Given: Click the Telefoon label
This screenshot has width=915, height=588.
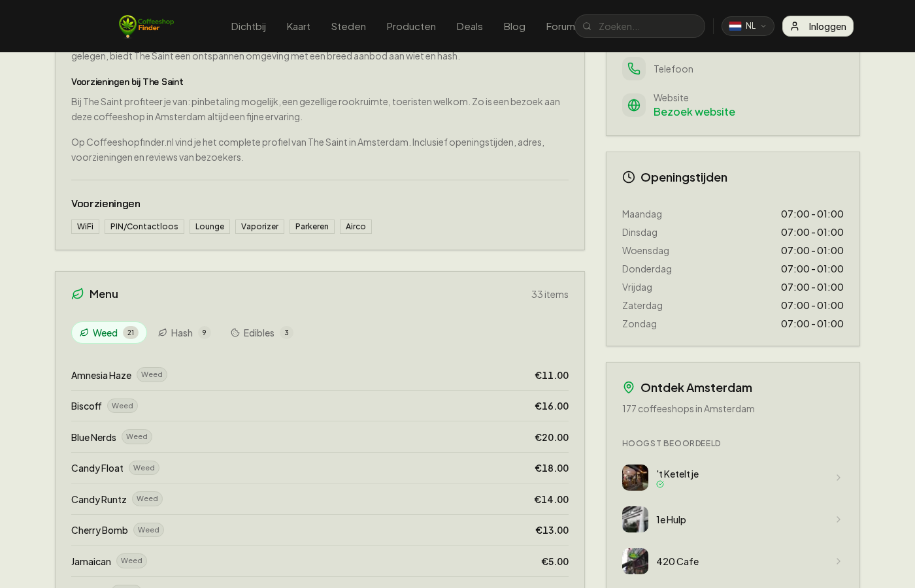Looking at the screenshot, I should pos(673,69).
